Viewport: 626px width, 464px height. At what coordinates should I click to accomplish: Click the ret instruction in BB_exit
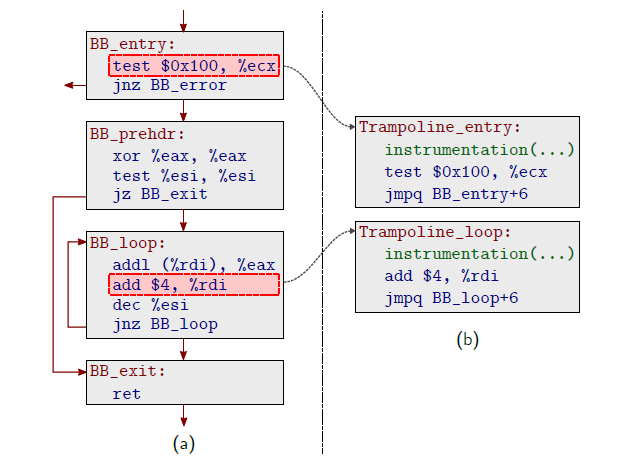click(126, 393)
